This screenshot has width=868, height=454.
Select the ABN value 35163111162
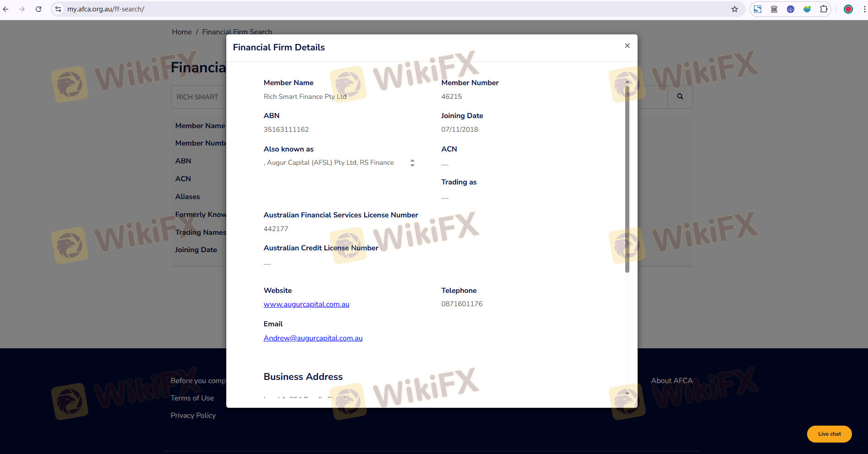pos(286,130)
